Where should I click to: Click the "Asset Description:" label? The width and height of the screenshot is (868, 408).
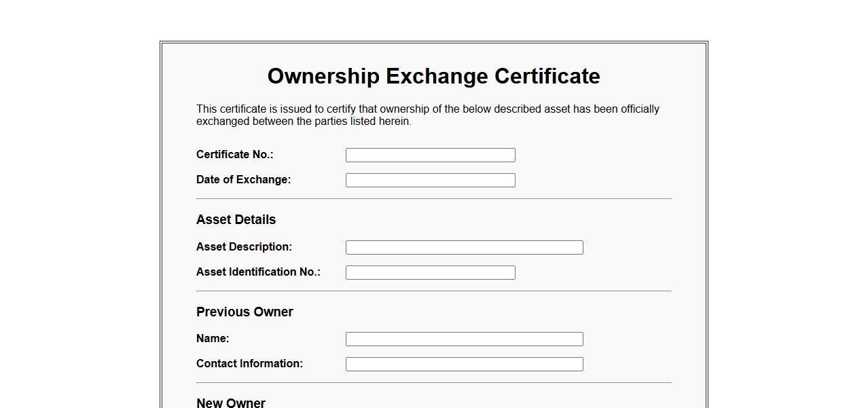(x=244, y=247)
